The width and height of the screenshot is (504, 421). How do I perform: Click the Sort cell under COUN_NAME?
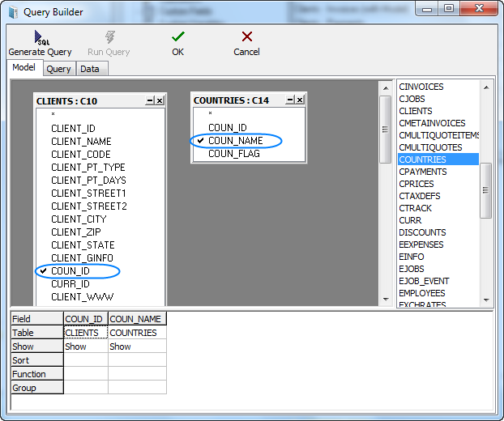137,360
